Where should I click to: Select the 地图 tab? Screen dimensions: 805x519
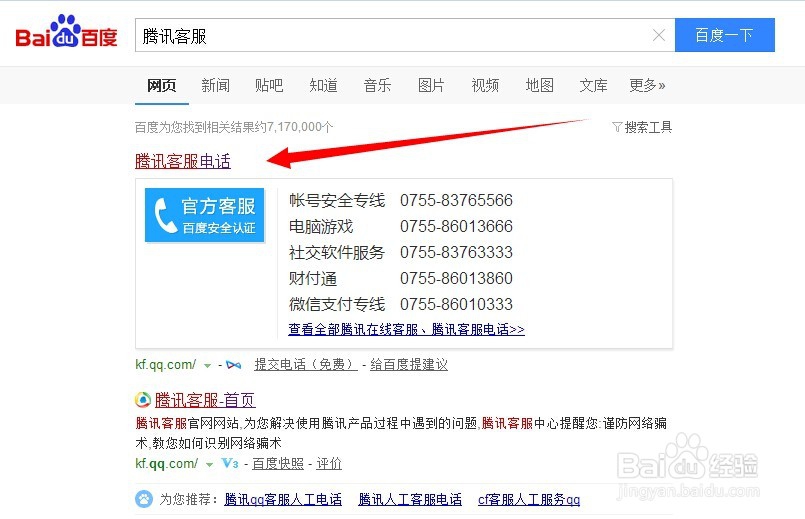(540, 85)
